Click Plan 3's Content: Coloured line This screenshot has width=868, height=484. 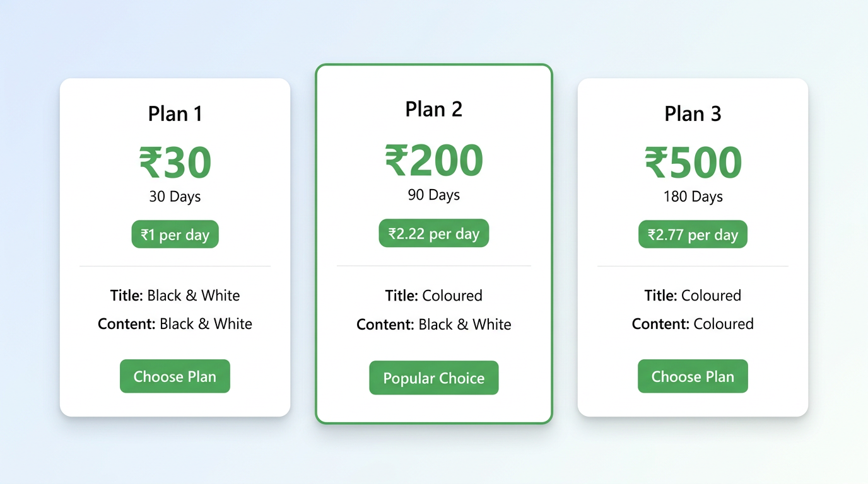[x=693, y=324]
